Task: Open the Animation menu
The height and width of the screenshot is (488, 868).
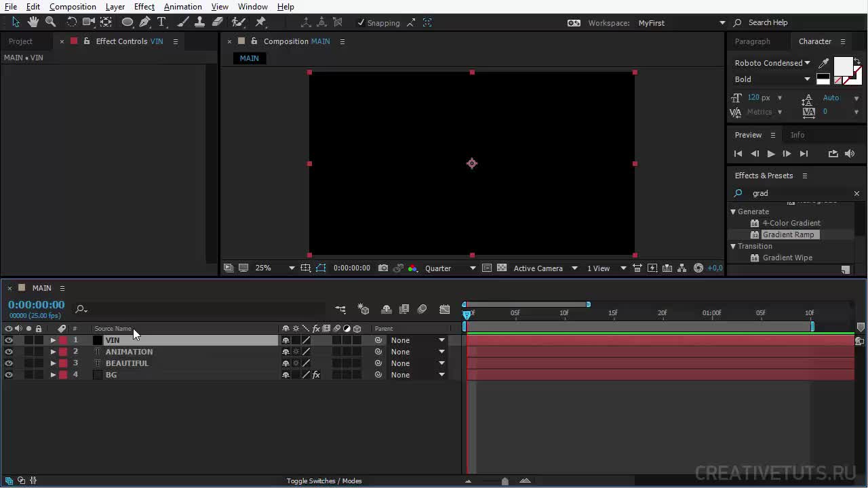Action: click(x=182, y=7)
